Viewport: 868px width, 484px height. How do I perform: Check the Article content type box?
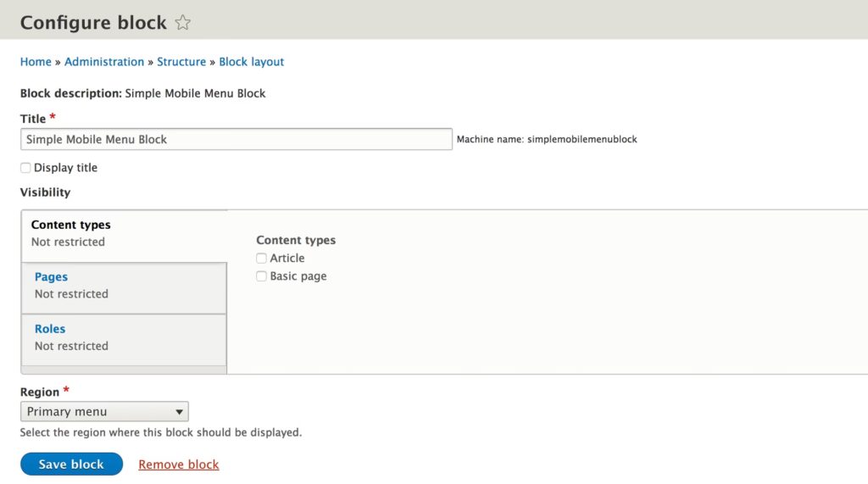coord(262,259)
